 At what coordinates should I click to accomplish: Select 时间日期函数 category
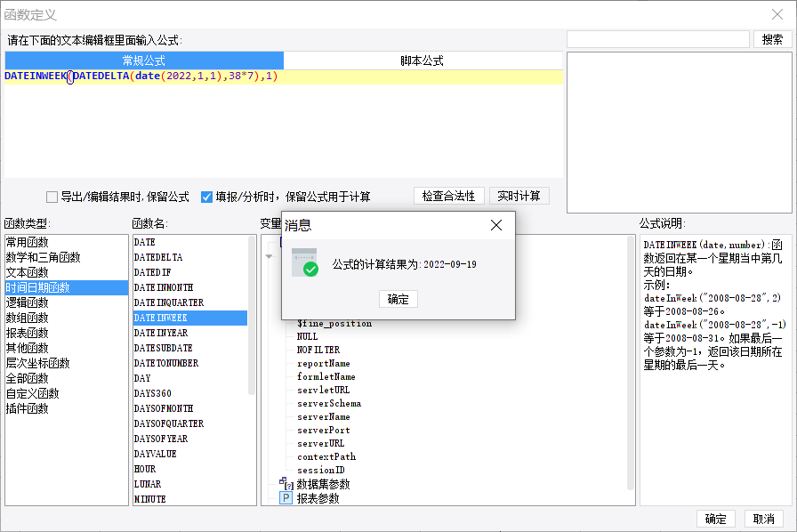click(66, 288)
